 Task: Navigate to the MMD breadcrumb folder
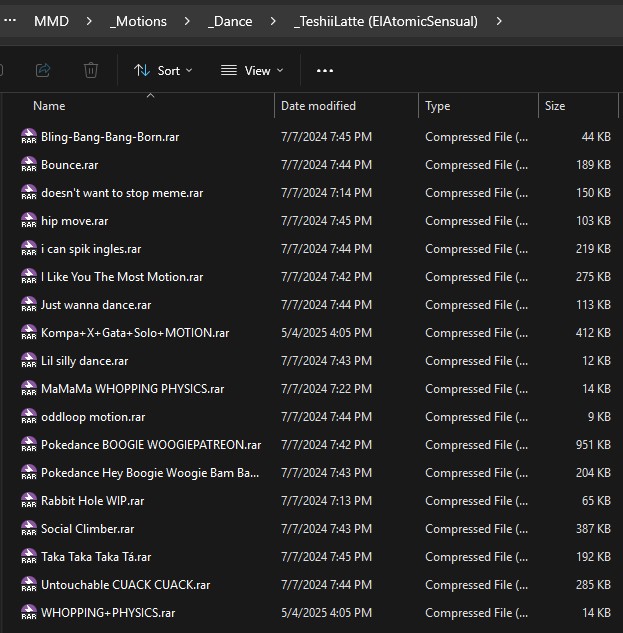[51, 21]
